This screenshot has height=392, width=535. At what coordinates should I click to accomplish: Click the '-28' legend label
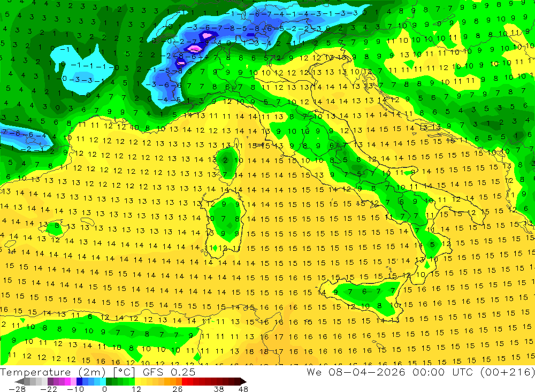tap(17, 389)
